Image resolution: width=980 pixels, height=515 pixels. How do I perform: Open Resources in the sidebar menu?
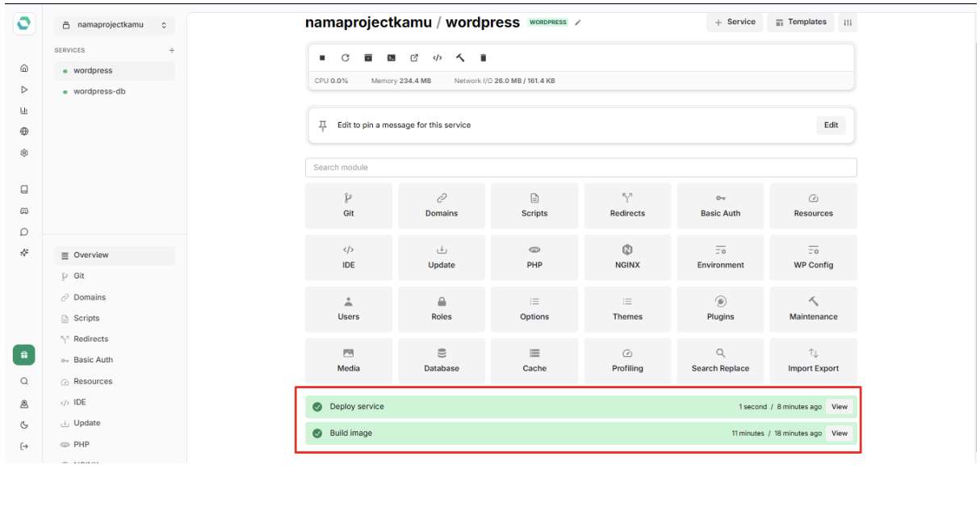coord(115,381)
